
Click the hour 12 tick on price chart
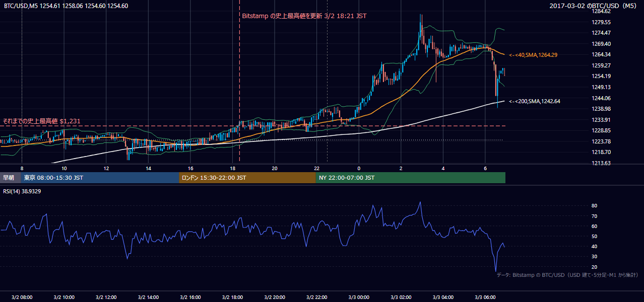[106, 168]
